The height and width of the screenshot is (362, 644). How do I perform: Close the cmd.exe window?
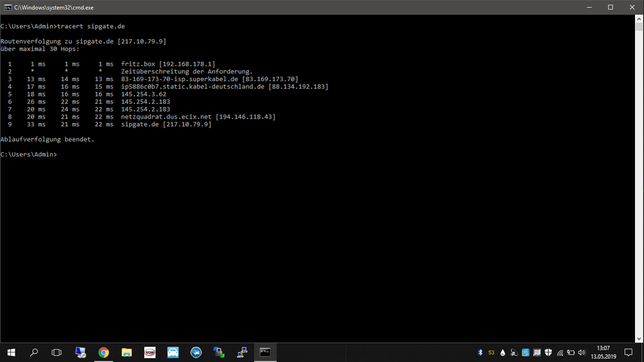(x=632, y=7)
